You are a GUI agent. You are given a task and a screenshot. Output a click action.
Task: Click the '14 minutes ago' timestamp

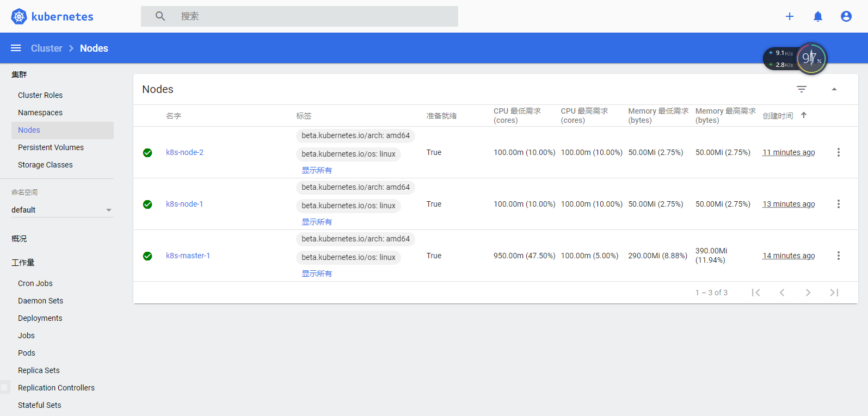[789, 256]
